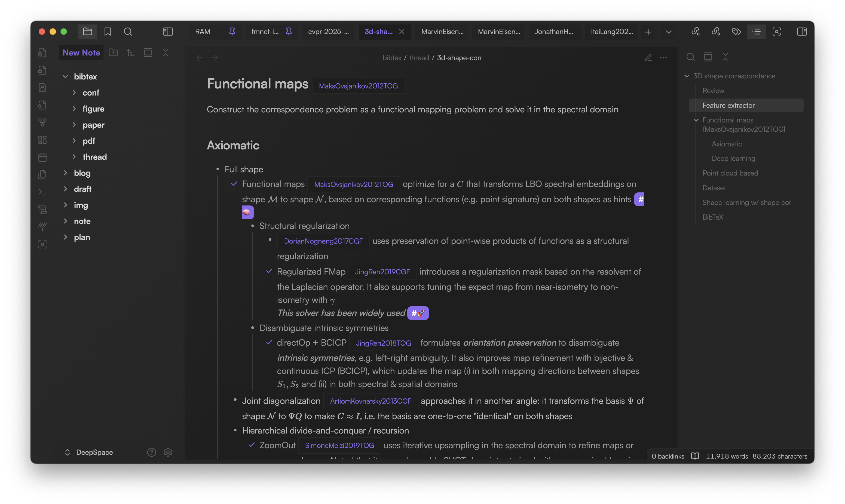The image size is (845, 504).
Task: Switch to the cvpr-2025 tab
Action: coord(328,32)
